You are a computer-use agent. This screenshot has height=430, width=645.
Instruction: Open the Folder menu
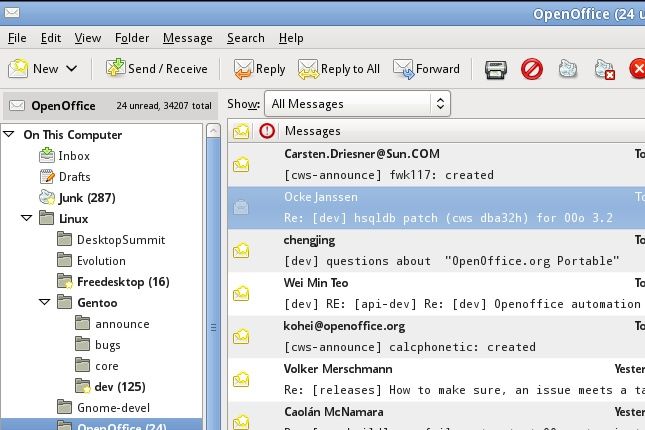point(132,38)
